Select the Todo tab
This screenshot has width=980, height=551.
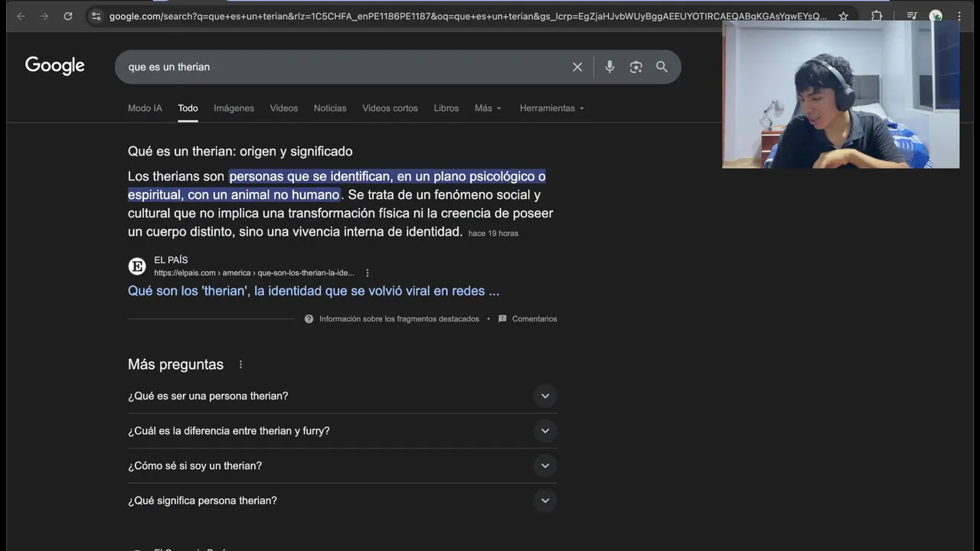click(x=188, y=108)
